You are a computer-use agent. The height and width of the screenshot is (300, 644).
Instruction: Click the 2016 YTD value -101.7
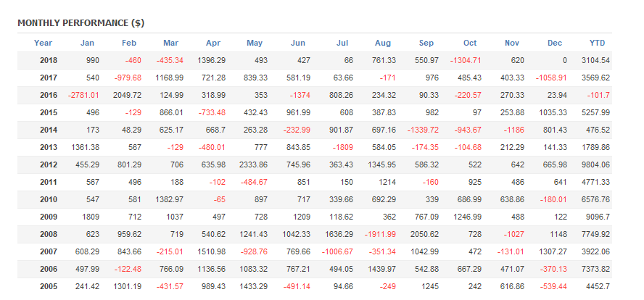point(599,95)
